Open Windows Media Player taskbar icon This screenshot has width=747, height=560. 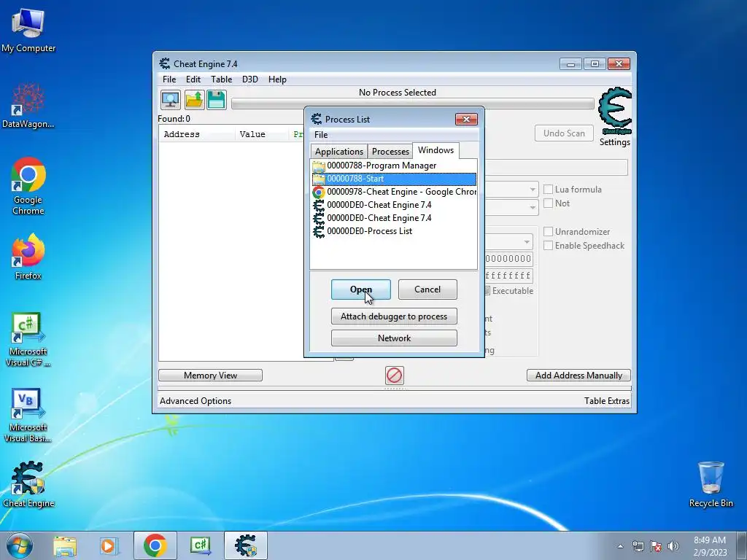[109, 545]
